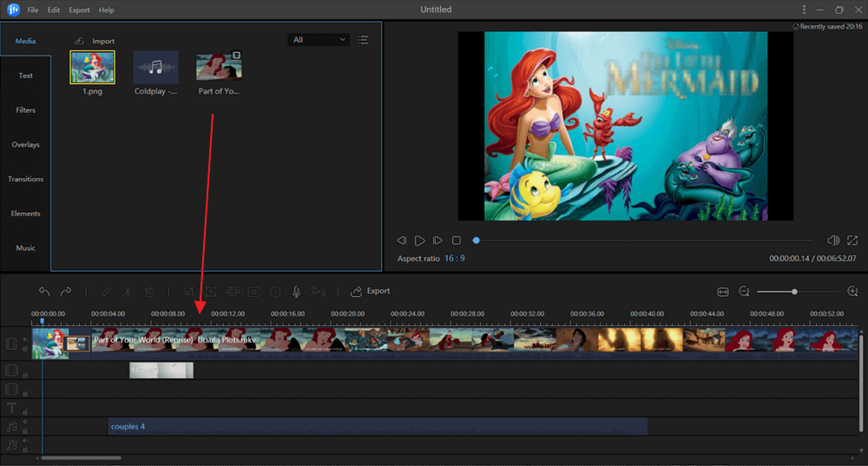Enter fullscreen preview mode
The width and height of the screenshot is (868, 466).
(852, 240)
